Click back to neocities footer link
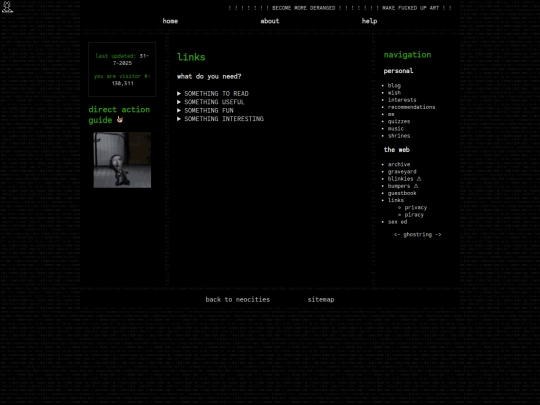This screenshot has height=405, width=540. pos(238,300)
